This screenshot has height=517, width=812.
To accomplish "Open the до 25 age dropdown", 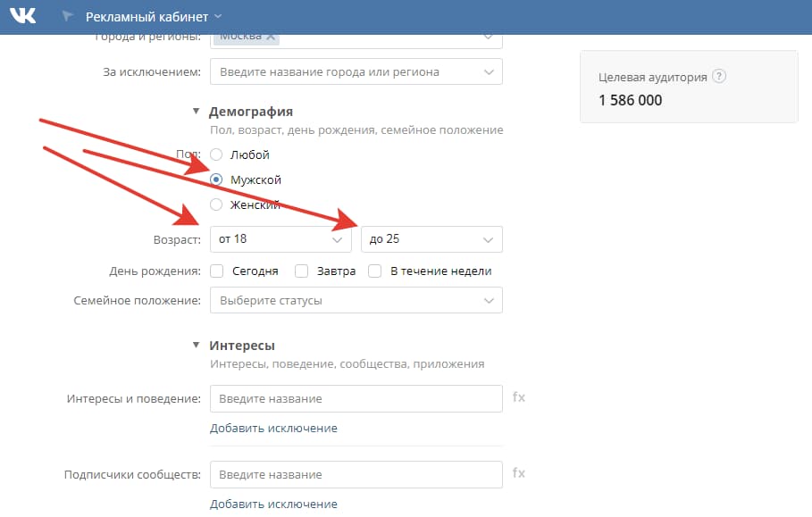I will pos(431,239).
